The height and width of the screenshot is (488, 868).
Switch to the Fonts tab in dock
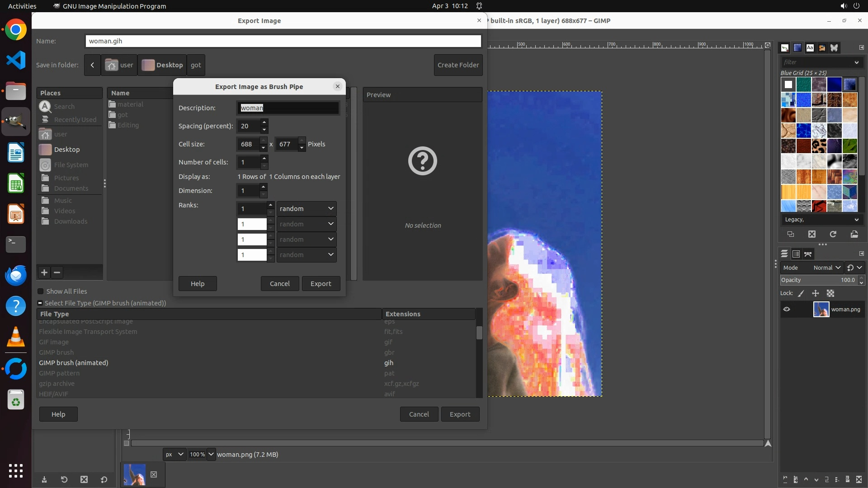pos(810,48)
